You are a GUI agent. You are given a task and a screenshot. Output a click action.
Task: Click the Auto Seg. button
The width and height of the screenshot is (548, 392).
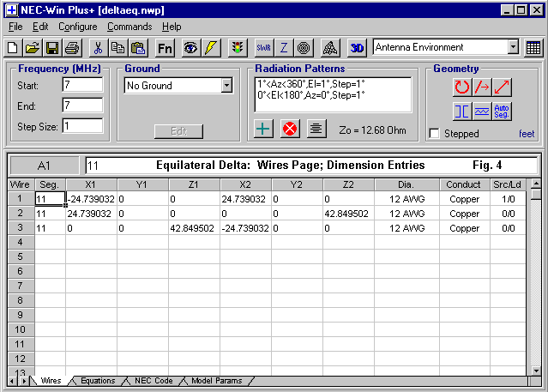pyautogui.click(x=503, y=111)
